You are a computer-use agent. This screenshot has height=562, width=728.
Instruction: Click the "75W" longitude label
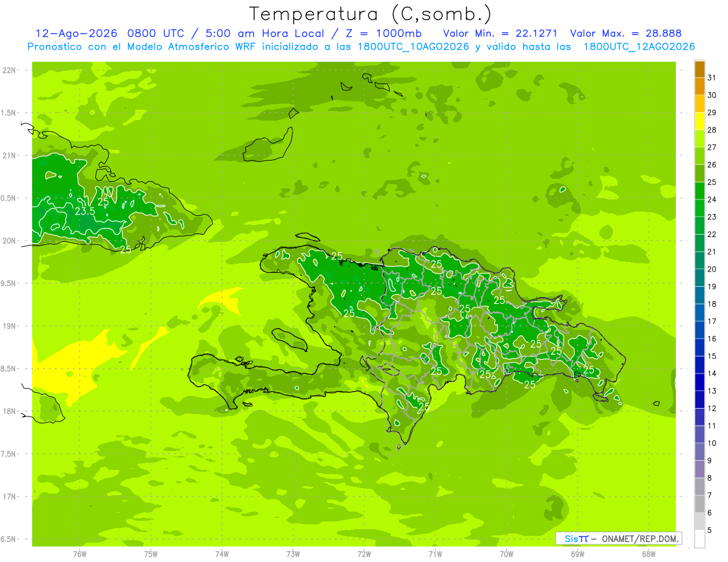(x=151, y=554)
